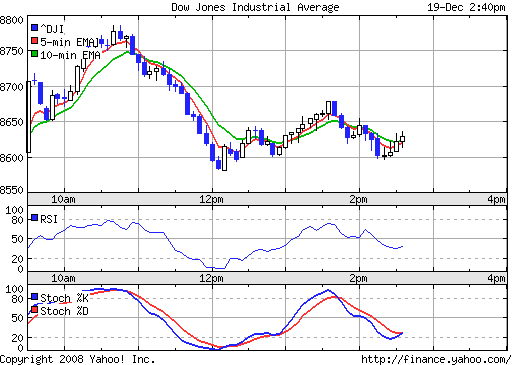
Task: Click the last candlestick on the price chart
Action: (403, 139)
